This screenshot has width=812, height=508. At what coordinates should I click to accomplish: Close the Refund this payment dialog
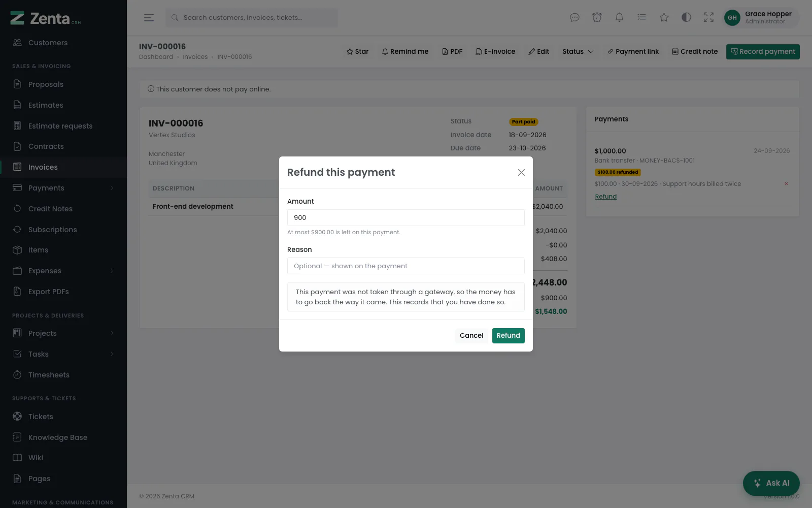521,173
